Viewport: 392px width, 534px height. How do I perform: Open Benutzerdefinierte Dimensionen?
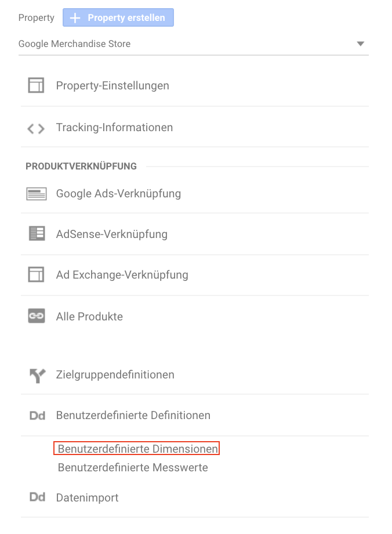point(138,449)
